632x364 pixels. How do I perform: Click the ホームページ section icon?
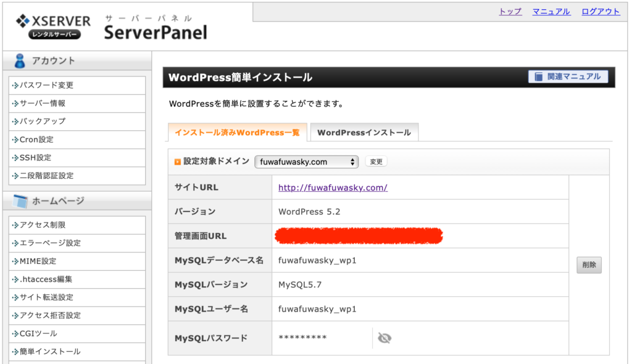point(20,201)
